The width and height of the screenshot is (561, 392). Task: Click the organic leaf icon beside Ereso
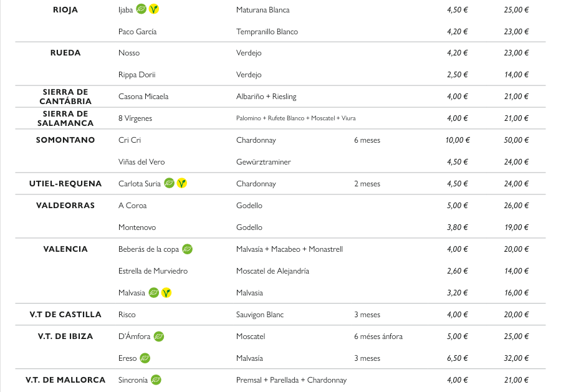pyautogui.click(x=145, y=358)
